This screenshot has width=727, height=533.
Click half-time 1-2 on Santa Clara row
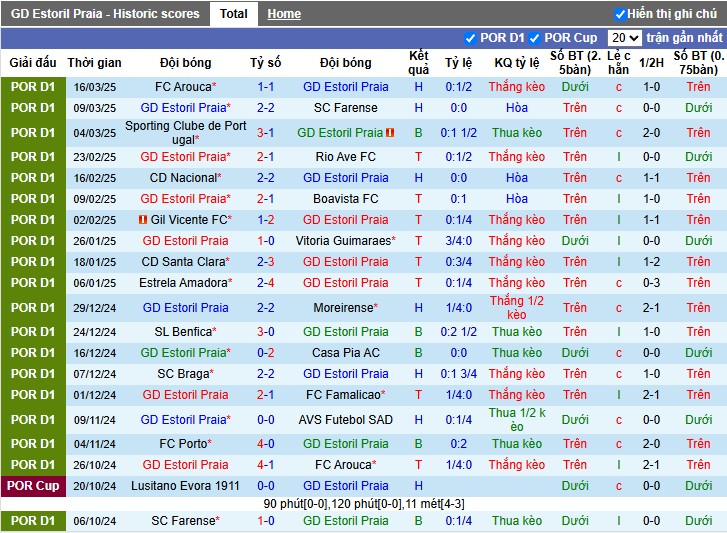click(651, 261)
